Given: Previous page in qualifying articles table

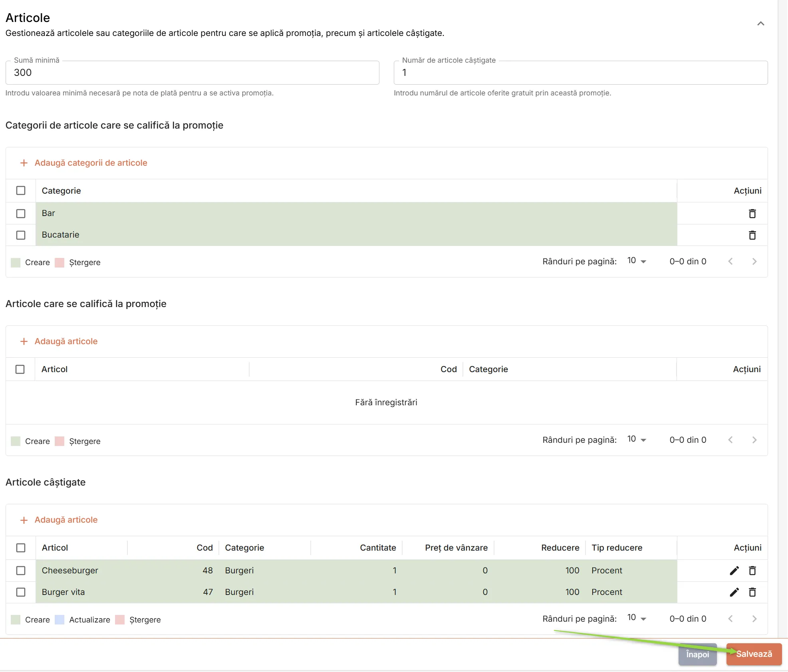Looking at the screenshot, I should click(730, 440).
